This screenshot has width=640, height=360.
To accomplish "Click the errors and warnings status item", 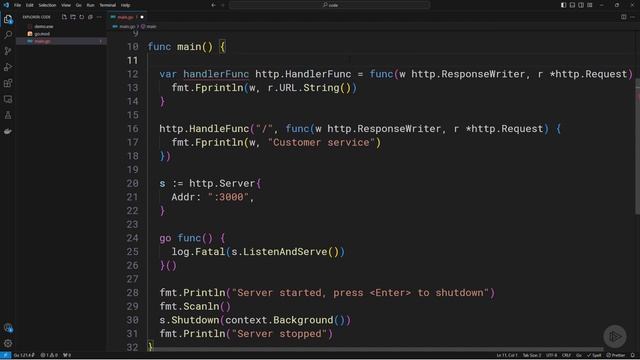I will [x=49, y=355].
